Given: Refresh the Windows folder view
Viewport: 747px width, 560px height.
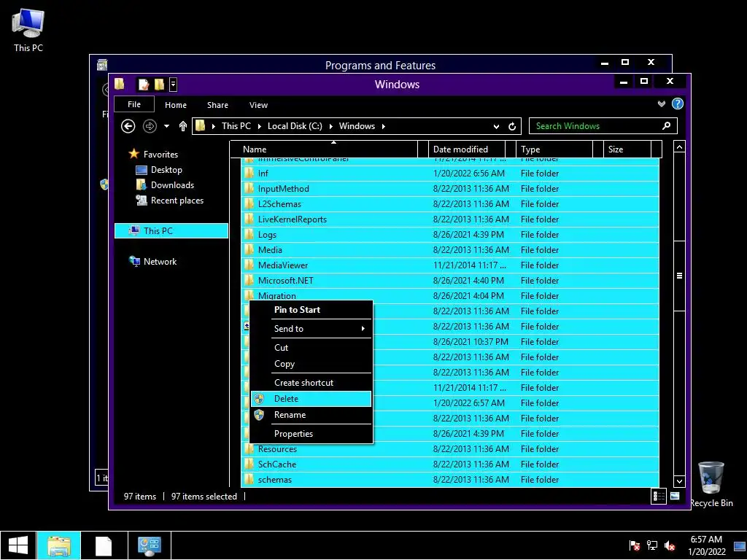Looking at the screenshot, I should click(x=512, y=126).
